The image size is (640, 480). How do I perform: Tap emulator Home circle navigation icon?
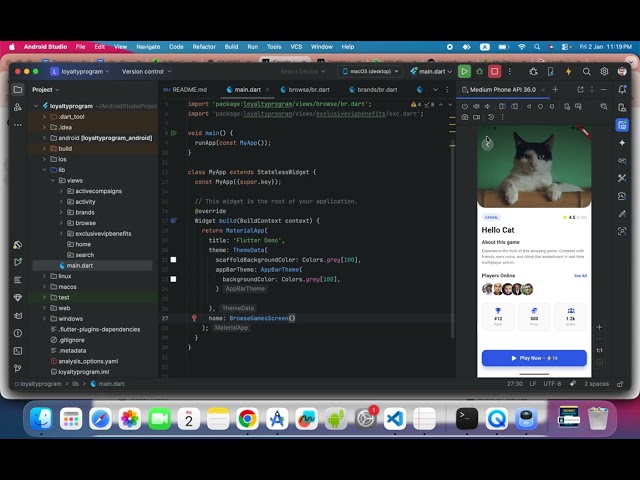coord(540,107)
